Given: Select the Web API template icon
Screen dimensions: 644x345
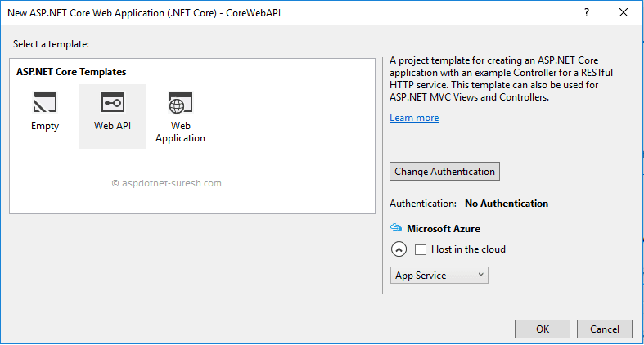Looking at the screenshot, I should click(113, 102).
